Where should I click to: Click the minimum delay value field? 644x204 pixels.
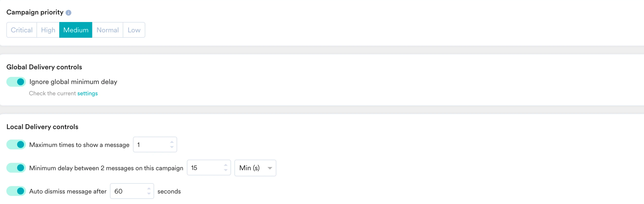[x=209, y=168]
